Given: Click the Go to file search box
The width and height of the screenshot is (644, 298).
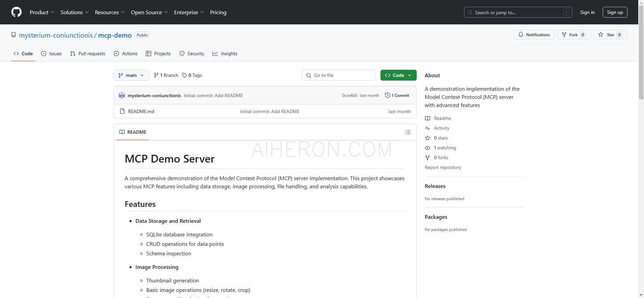Looking at the screenshot, I should [x=338, y=75].
